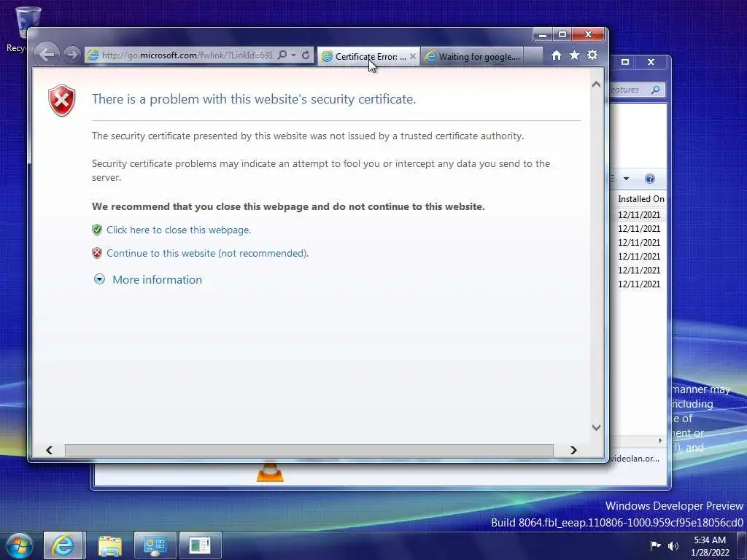Click the magnifier search icon in address bar
Screen dimensions: 747x560
pyautogui.click(x=282, y=55)
